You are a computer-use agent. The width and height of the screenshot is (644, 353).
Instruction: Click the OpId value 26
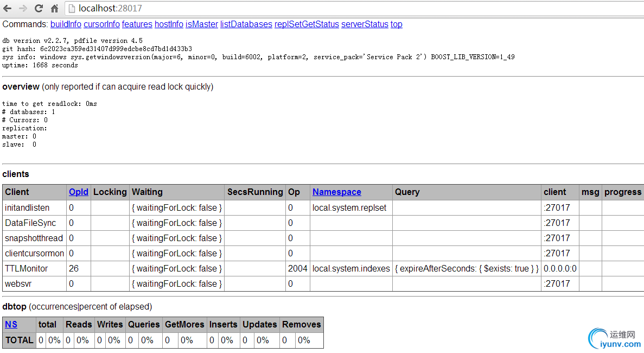pos(79,269)
